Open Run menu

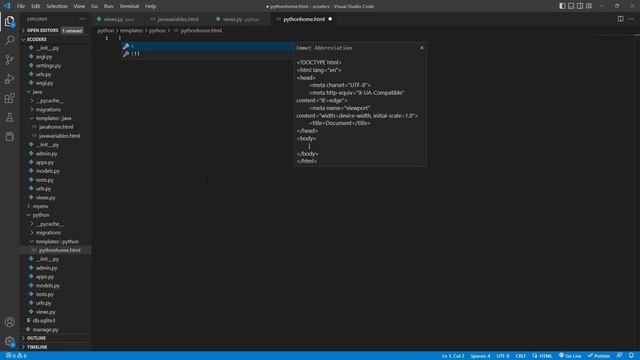click(109, 6)
